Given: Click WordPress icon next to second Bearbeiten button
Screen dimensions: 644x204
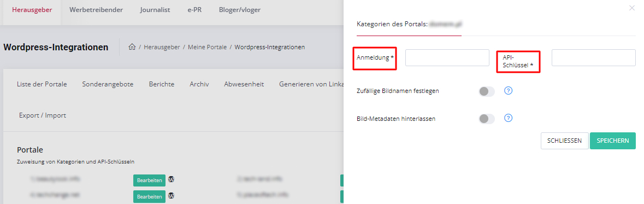Looking at the screenshot, I should [172, 195].
